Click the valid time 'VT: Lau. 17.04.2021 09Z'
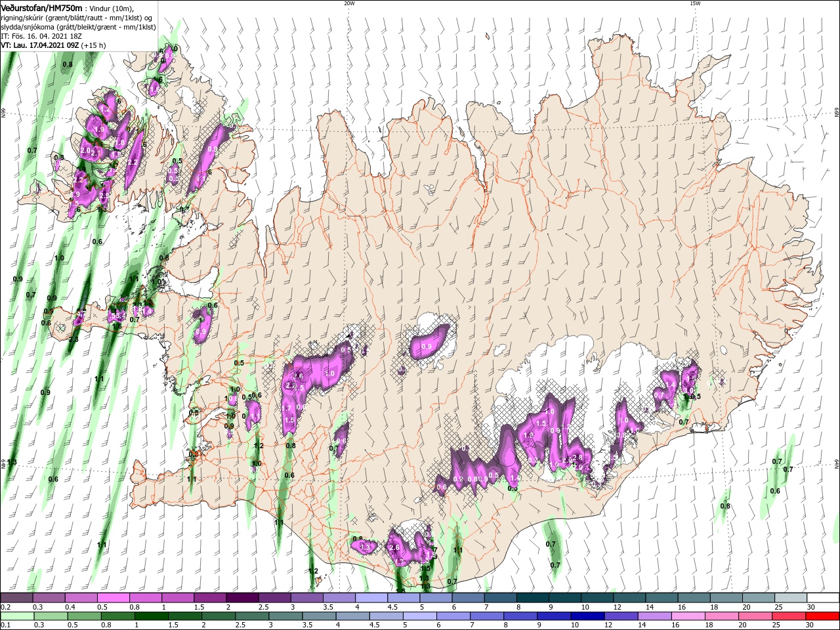 click(x=39, y=45)
